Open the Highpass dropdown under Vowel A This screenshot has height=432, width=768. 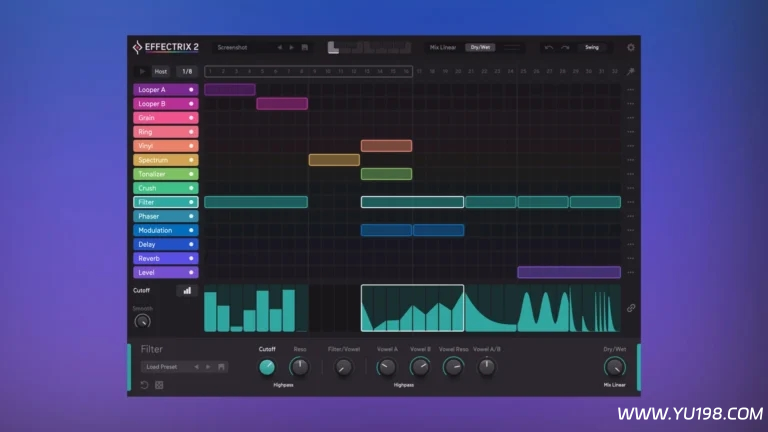(x=404, y=385)
